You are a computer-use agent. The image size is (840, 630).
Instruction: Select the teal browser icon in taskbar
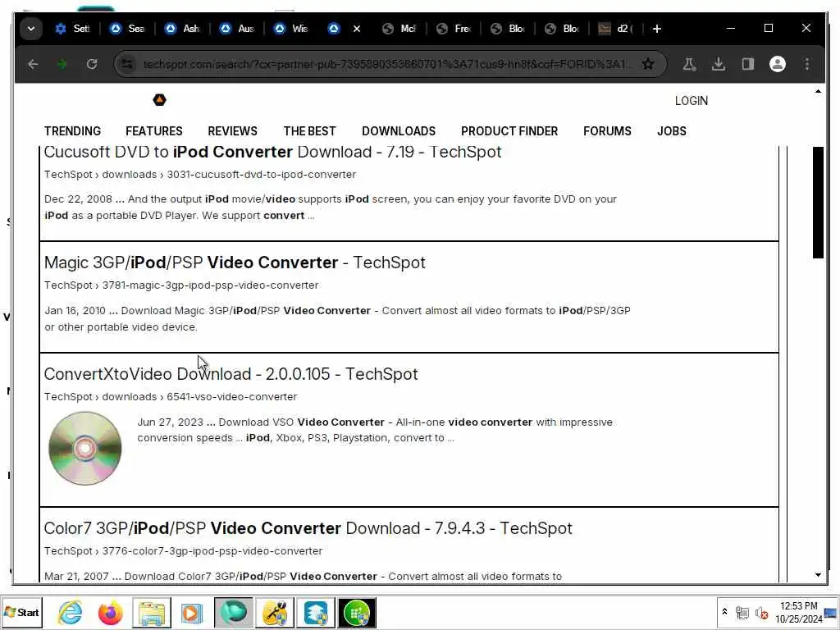click(x=234, y=613)
